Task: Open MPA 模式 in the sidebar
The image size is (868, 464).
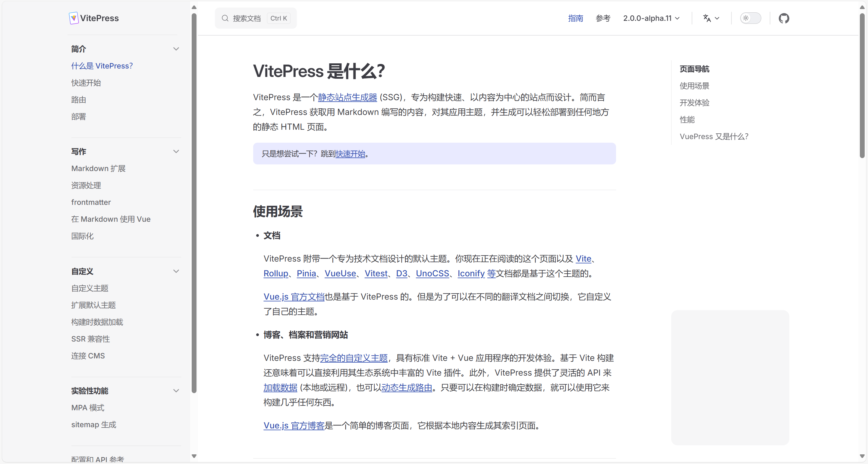Action: tap(88, 407)
